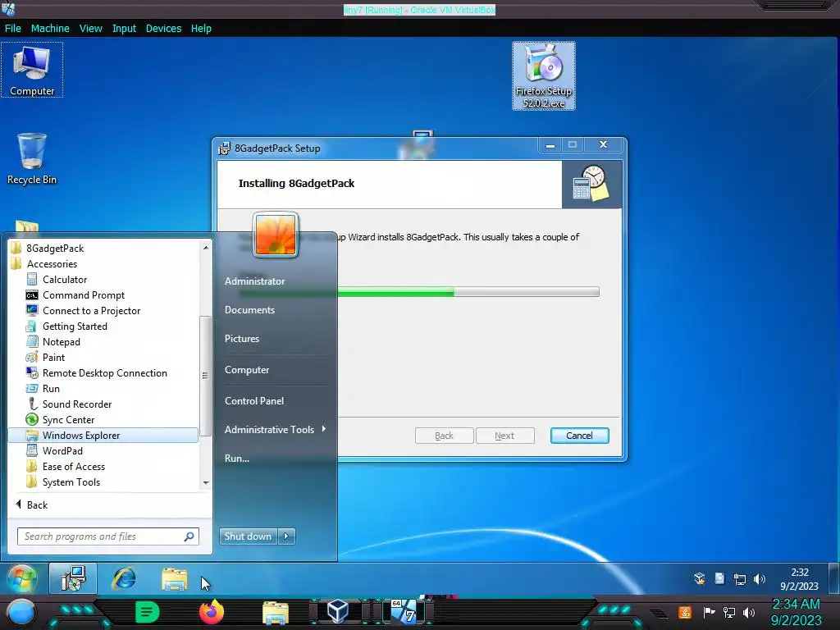Click the Getting Started icon
840x630 pixels.
point(32,326)
